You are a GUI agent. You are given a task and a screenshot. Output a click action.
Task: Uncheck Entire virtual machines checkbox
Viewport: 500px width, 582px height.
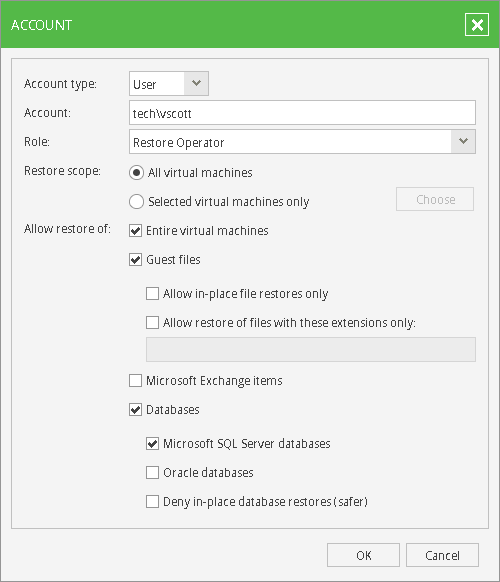point(135,230)
